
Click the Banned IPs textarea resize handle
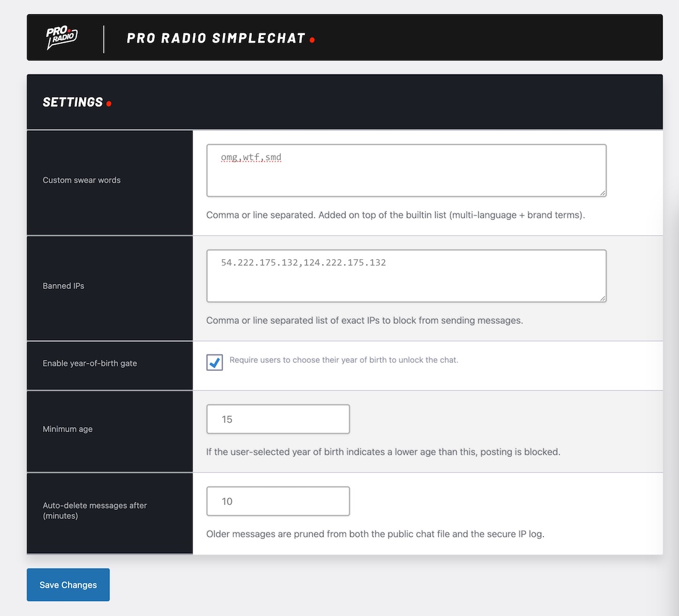pos(602,298)
